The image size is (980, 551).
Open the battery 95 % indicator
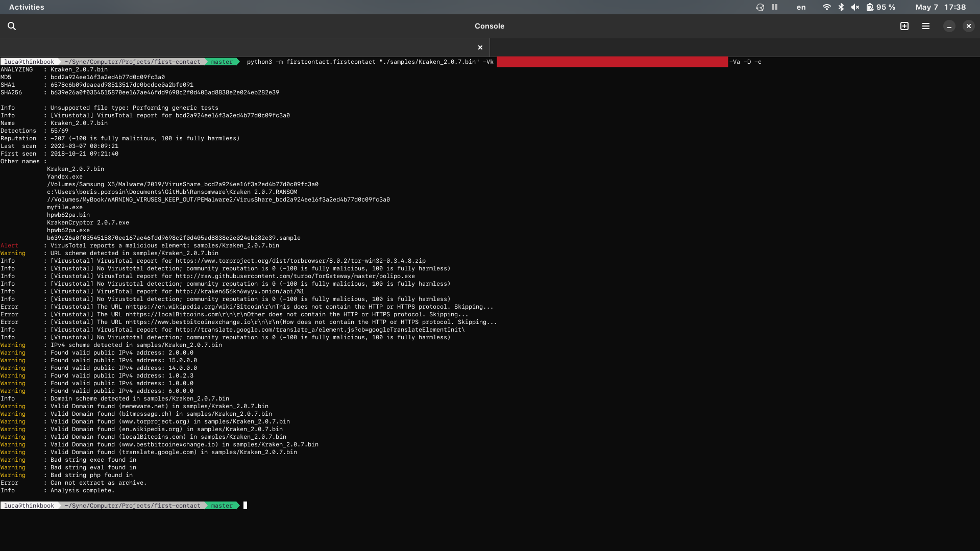(x=880, y=7)
